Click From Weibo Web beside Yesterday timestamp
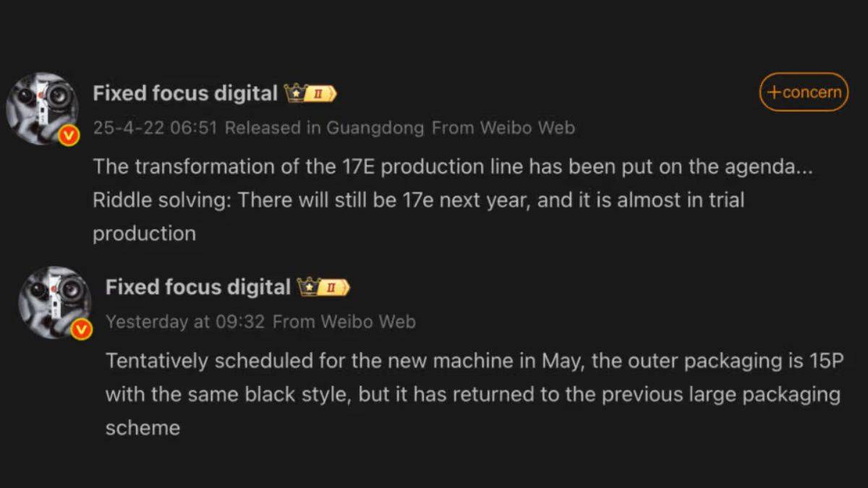 click(344, 322)
